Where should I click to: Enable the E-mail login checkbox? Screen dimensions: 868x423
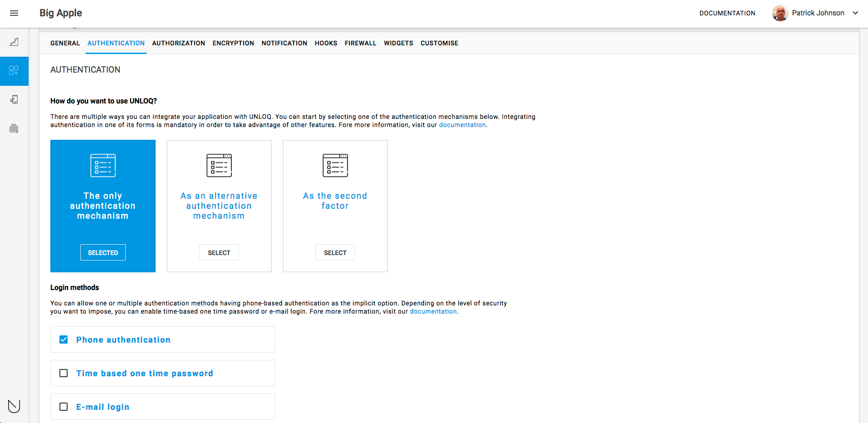(64, 407)
